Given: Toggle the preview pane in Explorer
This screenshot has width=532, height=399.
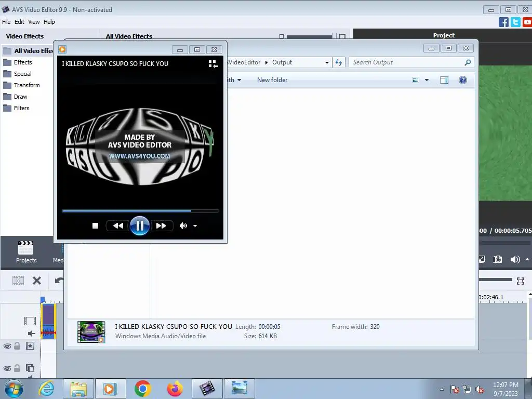Looking at the screenshot, I should [x=444, y=80].
